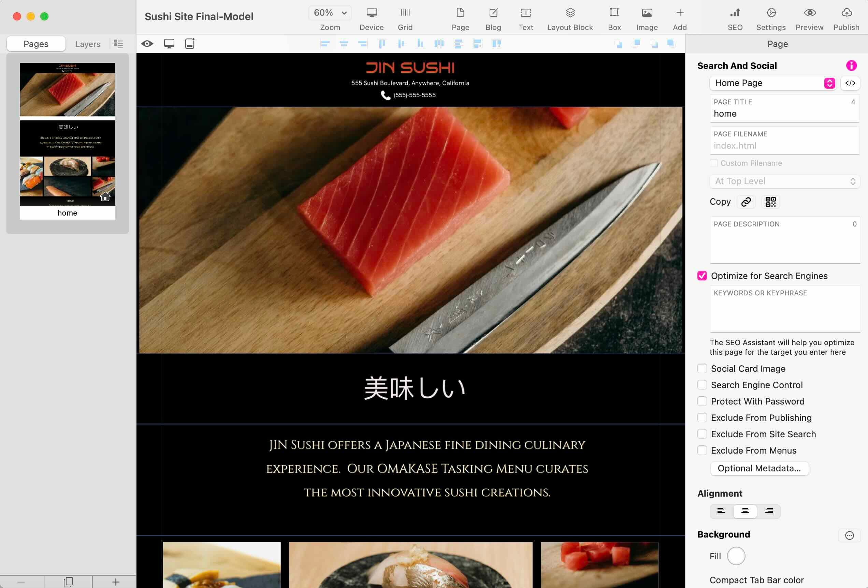Open the Zoom percentage dropdown

click(x=330, y=13)
